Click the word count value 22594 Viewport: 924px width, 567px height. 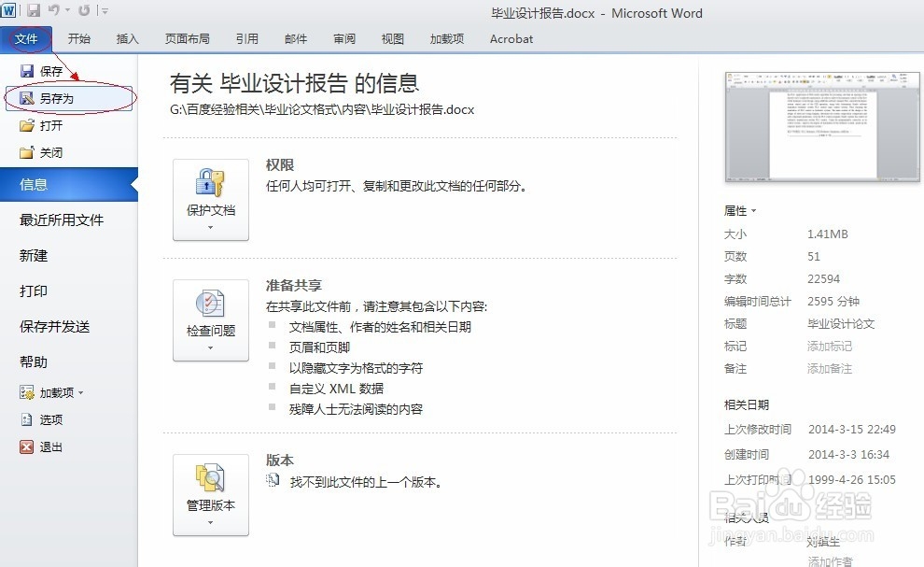(x=823, y=279)
